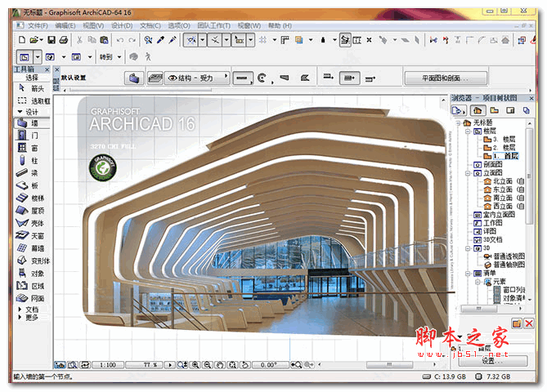Open the 团队工作(T) menu

[214, 26]
